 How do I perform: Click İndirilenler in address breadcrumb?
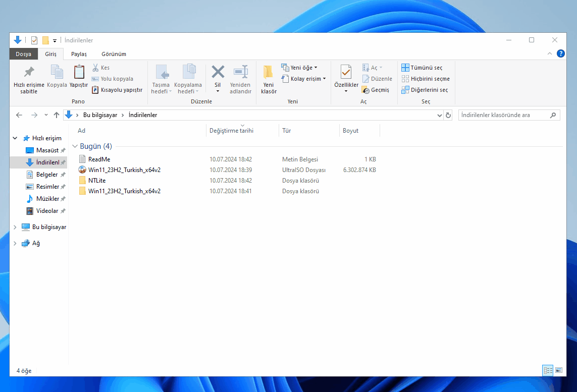coord(143,115)
